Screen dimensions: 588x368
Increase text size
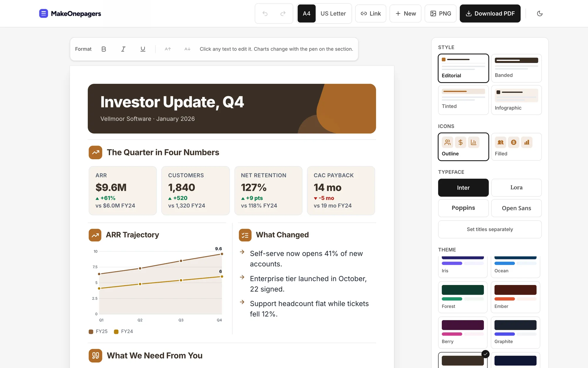[x=168, y=49]
